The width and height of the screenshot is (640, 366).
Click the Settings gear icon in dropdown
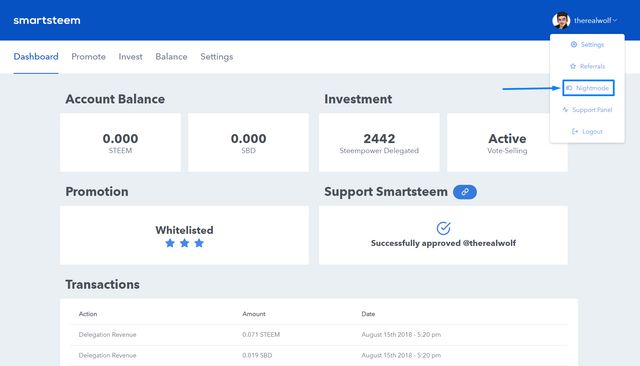573,44
